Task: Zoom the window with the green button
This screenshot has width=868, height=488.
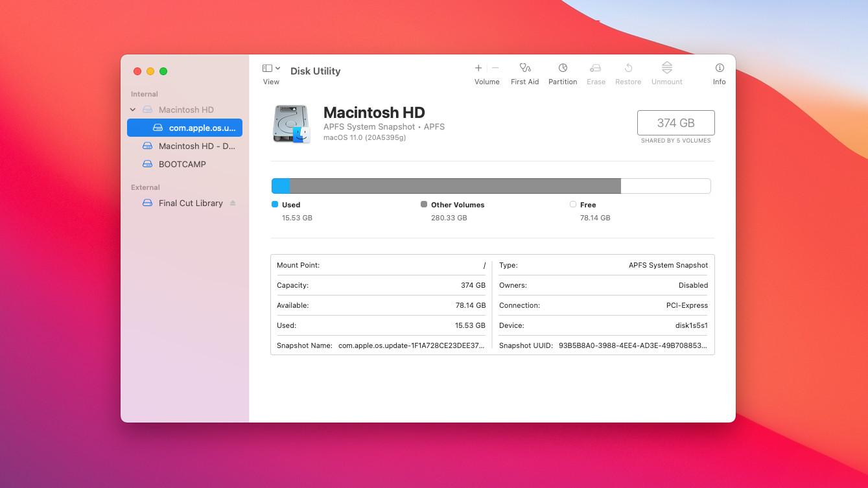Action: 163,71
